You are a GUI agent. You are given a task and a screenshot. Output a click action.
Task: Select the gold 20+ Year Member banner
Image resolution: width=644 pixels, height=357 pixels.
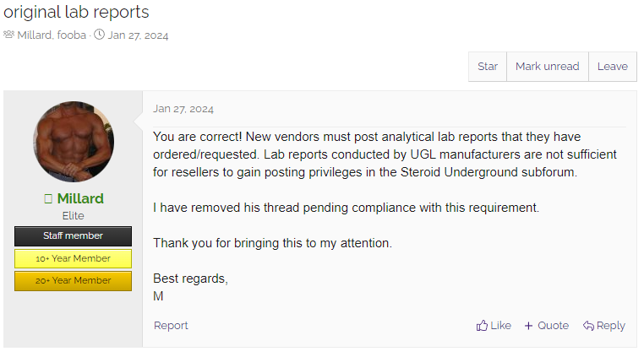click(x=73, y=280)
